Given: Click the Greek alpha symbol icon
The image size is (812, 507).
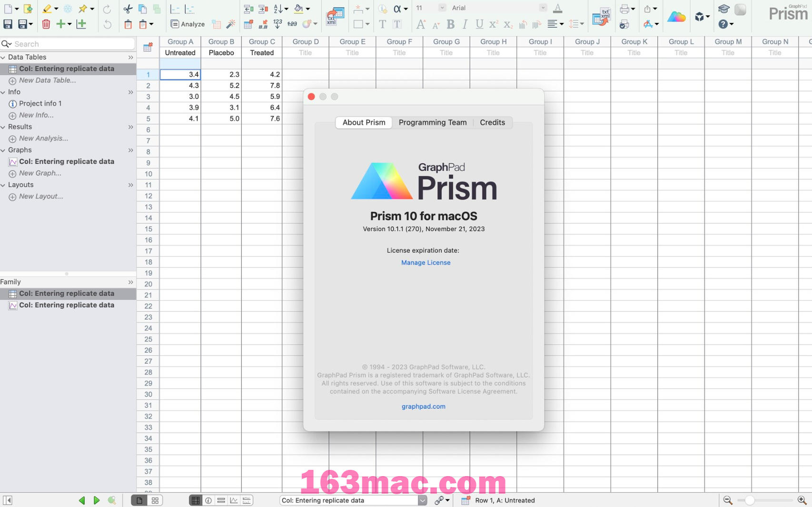Looking at the screenshot, I should (397, 9).
